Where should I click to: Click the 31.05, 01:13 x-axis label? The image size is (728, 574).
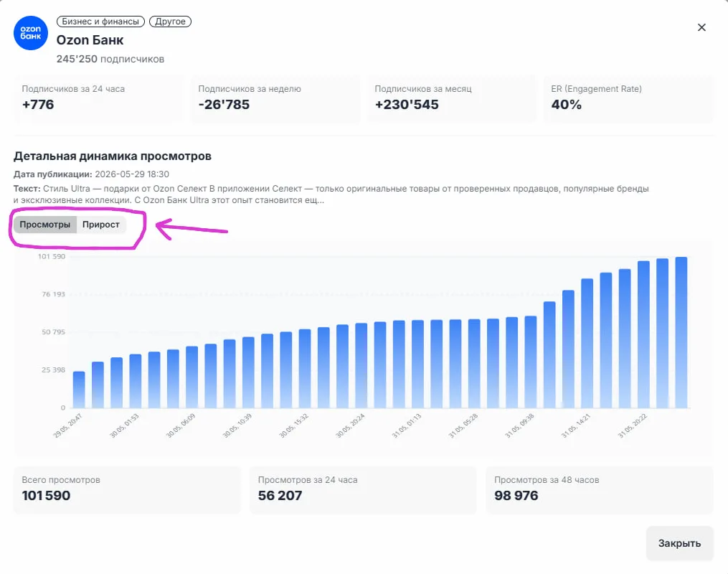click(406, 425)
